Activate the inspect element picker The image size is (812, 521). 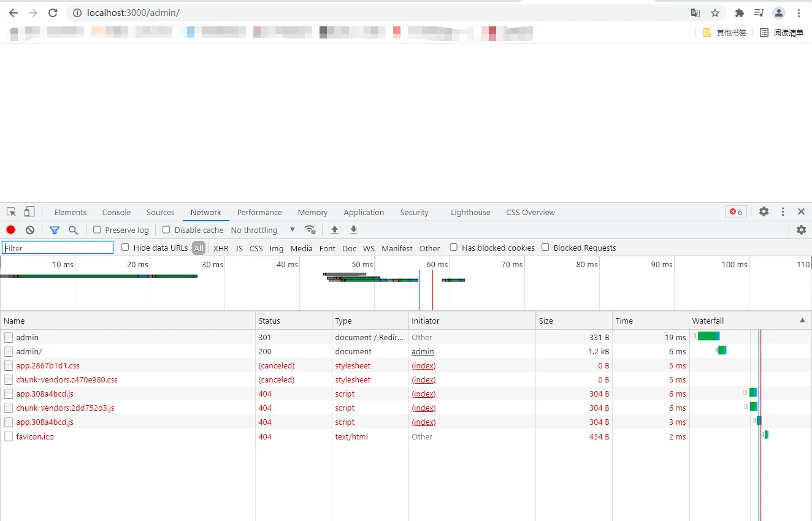(11, 212)
